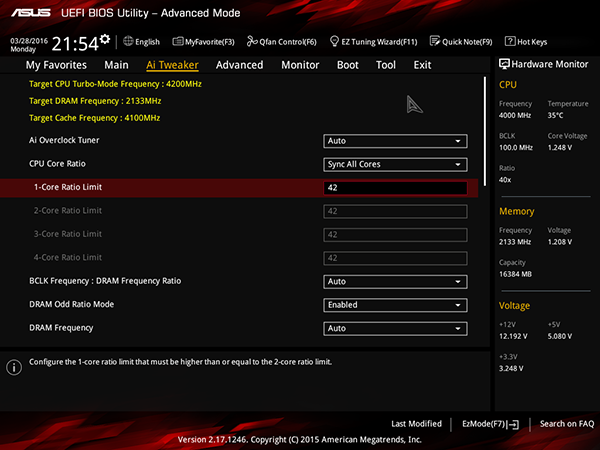Click the EzMode exit arrow icon

(x=514, y=424)
